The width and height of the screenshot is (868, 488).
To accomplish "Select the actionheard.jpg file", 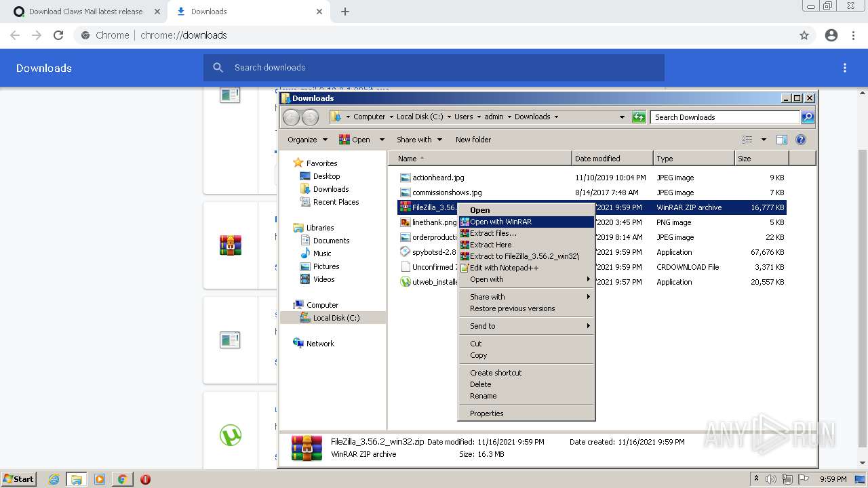I will 438,178.
